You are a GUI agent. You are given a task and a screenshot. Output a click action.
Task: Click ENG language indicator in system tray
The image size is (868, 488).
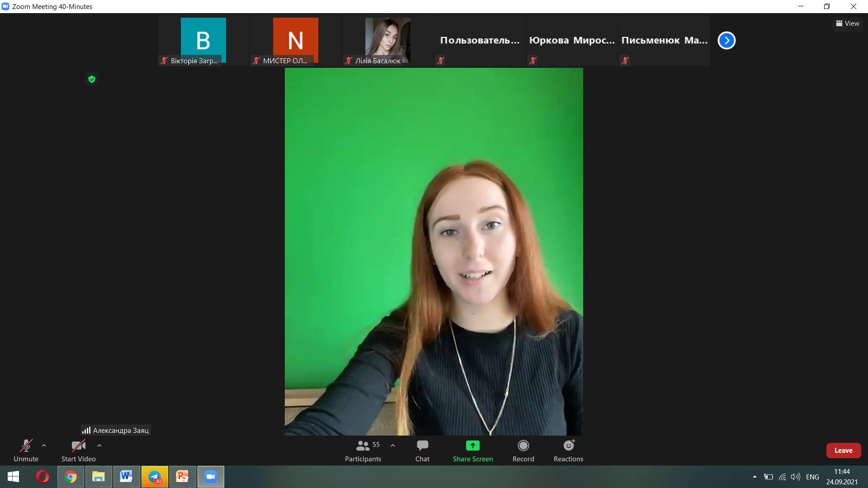tap(812, 477)
